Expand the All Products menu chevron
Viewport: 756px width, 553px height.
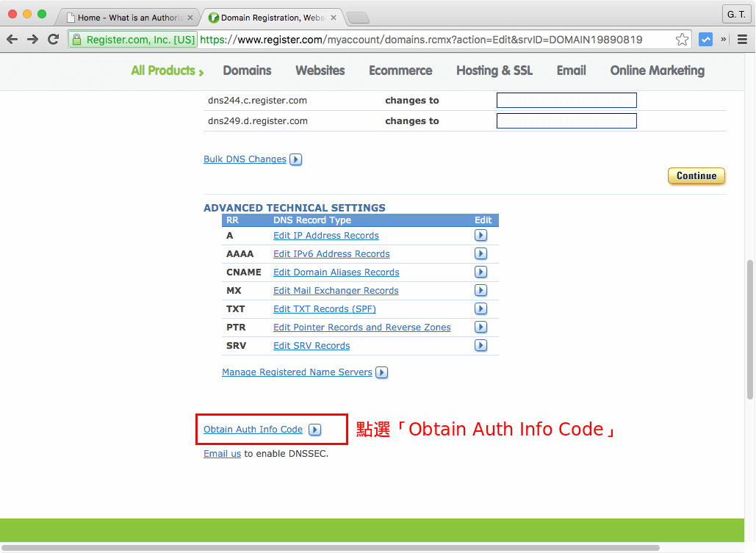[200, 71]
